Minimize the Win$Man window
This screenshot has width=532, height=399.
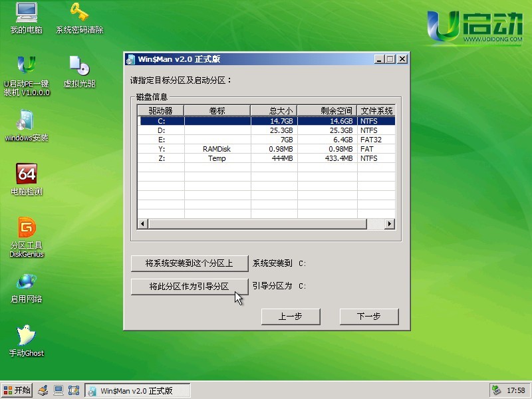click(379, 59)
